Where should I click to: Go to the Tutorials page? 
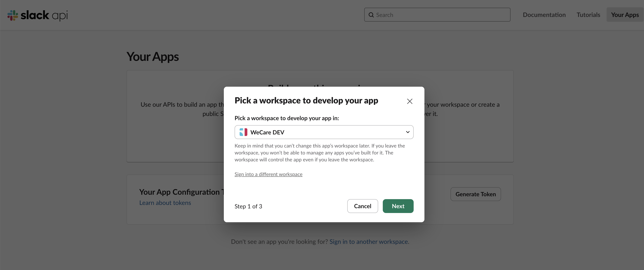(x=588, y=15)
